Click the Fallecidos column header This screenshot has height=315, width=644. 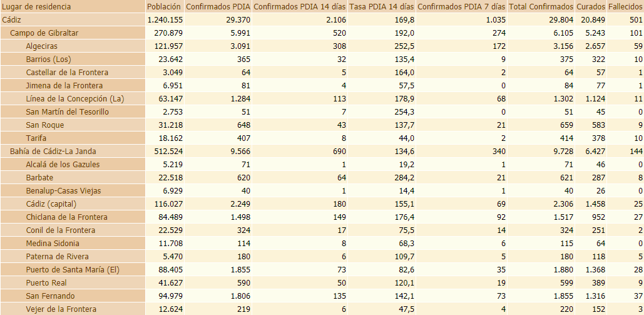pyautogui.click(x=625, y=7)
